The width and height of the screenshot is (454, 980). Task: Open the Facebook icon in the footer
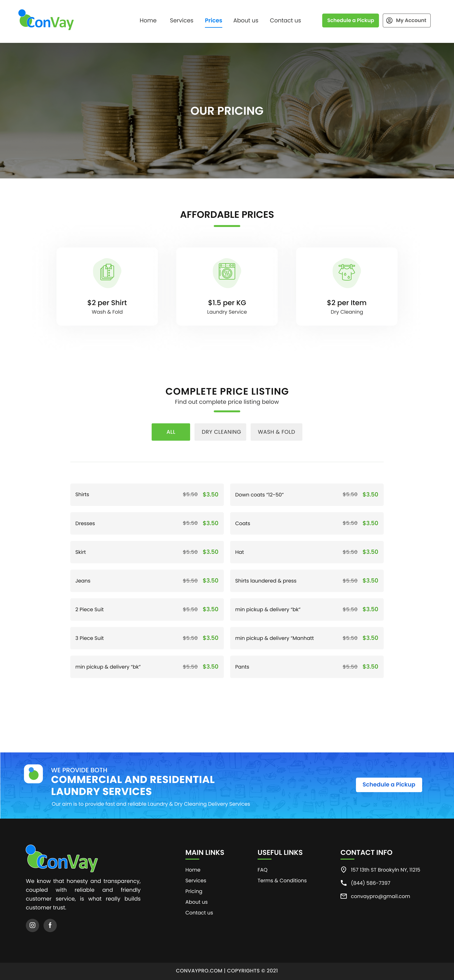point(50,925)
